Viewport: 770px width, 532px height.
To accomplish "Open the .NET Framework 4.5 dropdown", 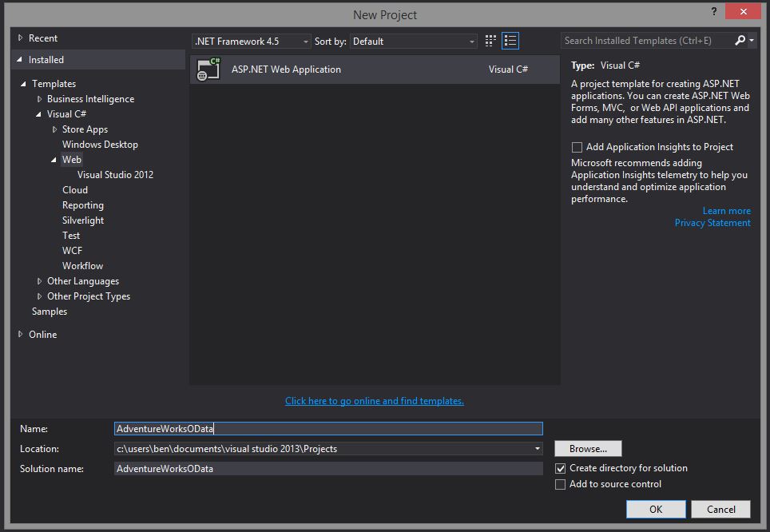I will coord(252,42).
